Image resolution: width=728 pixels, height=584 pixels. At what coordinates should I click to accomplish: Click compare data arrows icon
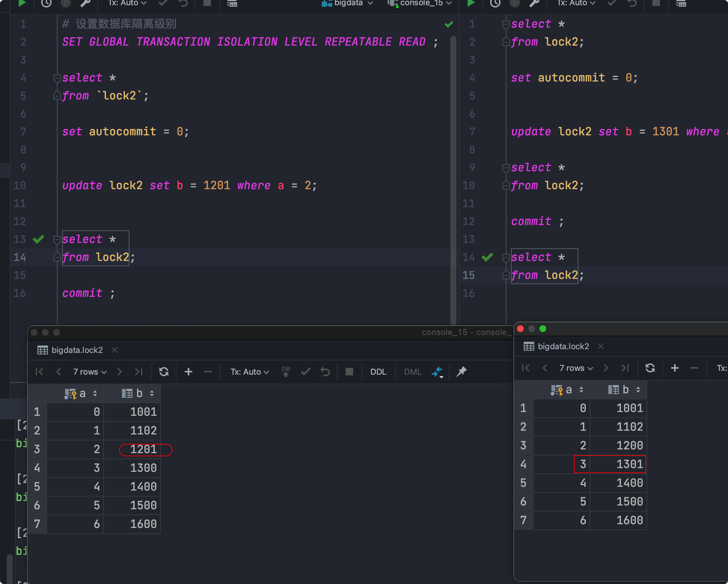coord(437,372)
